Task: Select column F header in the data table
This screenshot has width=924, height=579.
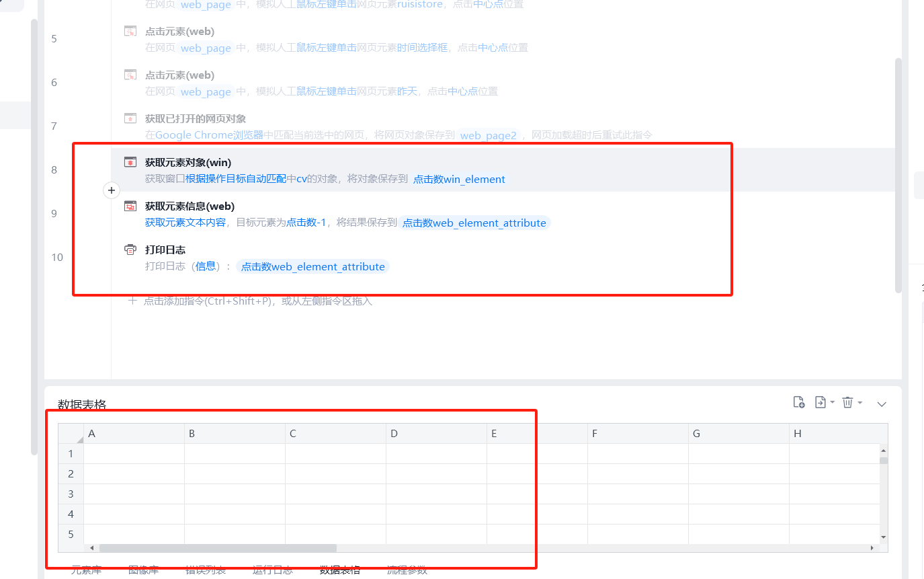Action: [638, 434]
